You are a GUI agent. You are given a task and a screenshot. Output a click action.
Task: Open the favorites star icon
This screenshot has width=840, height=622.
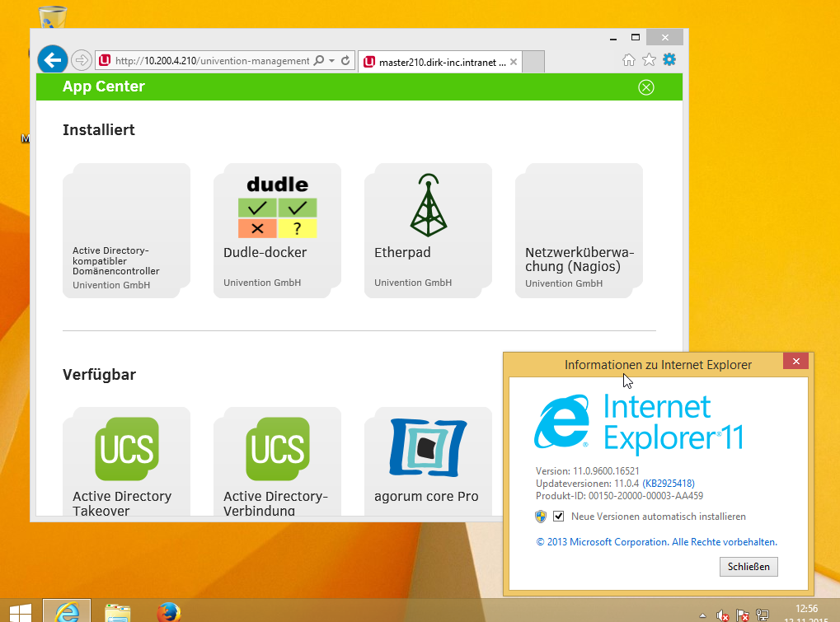[x=649, y=59]
